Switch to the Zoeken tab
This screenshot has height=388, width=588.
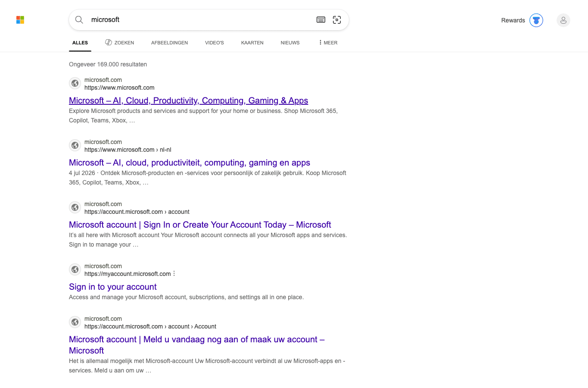click(120, 43)
